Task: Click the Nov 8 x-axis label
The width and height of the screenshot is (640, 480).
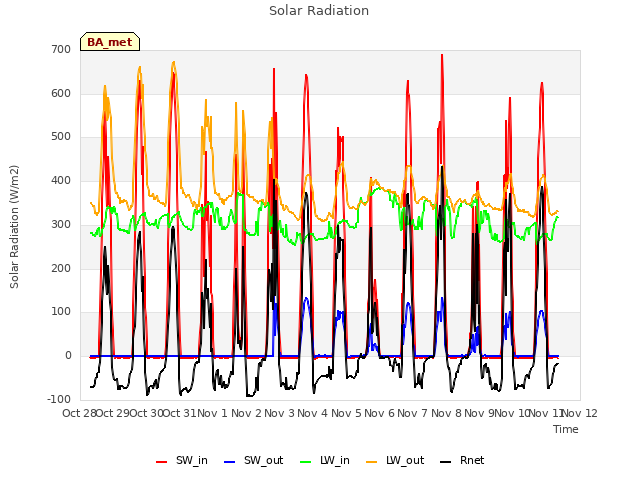Action: click(446, 413)
